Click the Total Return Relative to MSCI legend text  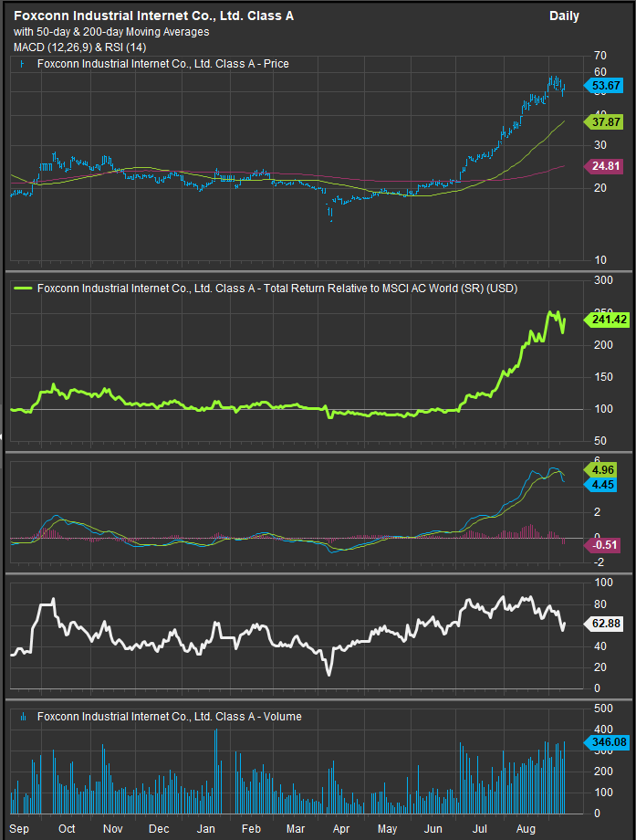pyautogui.click(x=276, y=288)
